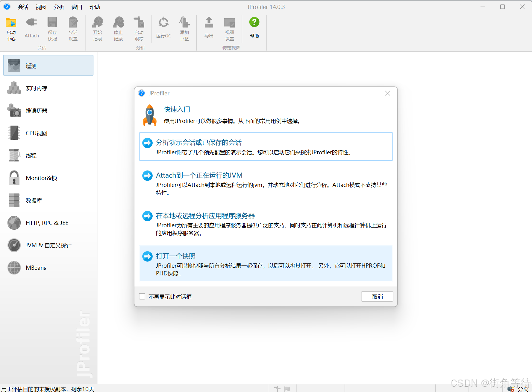Open the 数据库 database sidebar section
The image size is (532, 392).
(48, 200)
